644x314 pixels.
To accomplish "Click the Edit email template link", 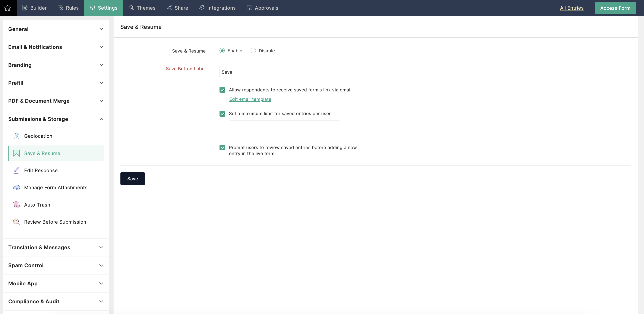I will 250,99.
